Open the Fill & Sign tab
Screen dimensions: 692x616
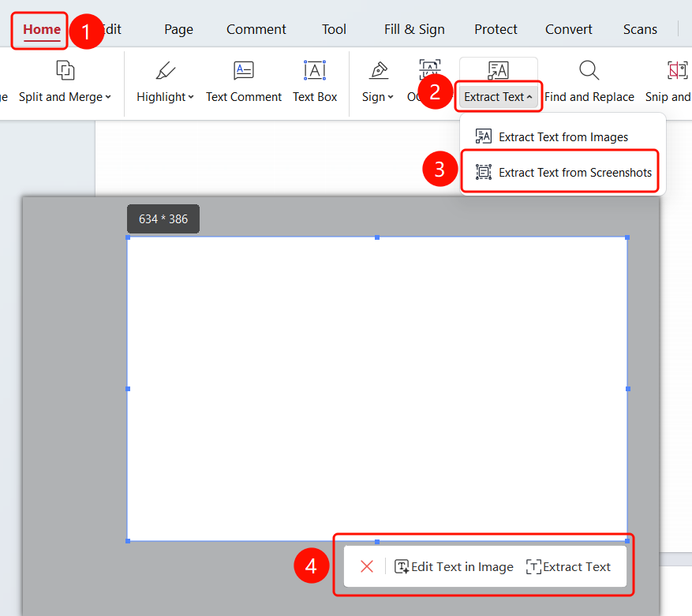[x=414, y=29]
